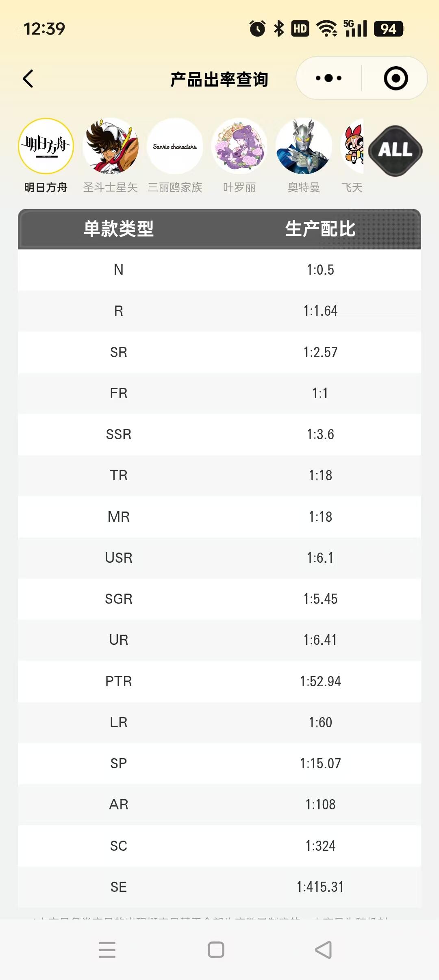Image resolution: width=439 pixels, height=980 pixels.
Task: Select the 明日方舟 brand icon
Action: click(46, 146)
